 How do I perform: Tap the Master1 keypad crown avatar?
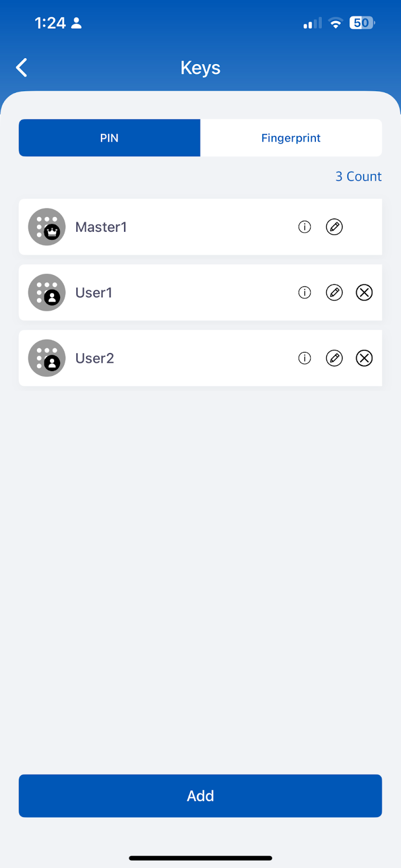click(47, 227)
